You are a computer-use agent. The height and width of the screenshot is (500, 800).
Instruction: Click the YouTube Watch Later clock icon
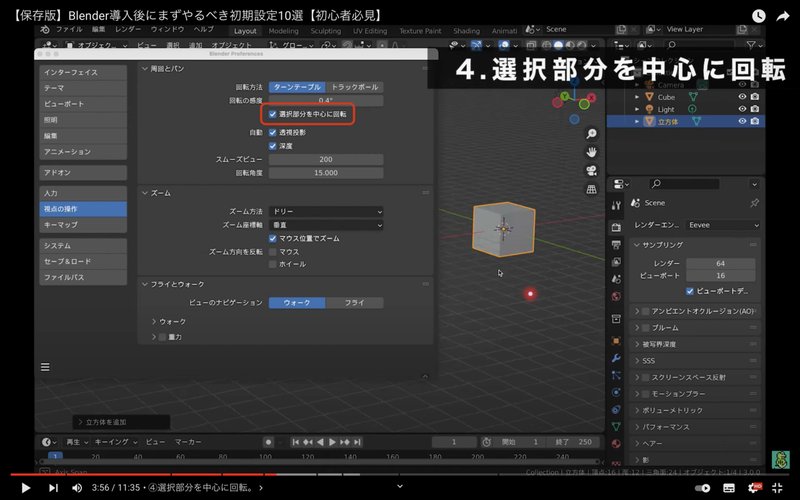(759, 16)
